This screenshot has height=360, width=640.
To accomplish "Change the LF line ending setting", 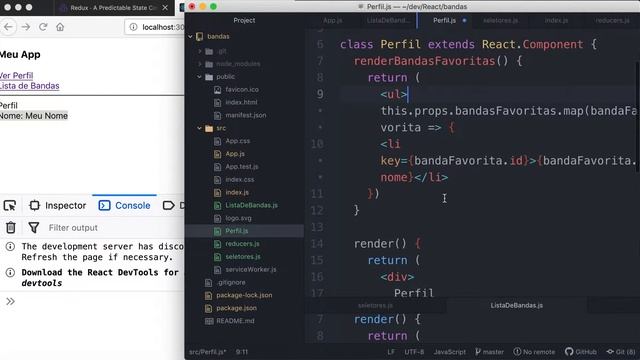I will coord(391,352).
